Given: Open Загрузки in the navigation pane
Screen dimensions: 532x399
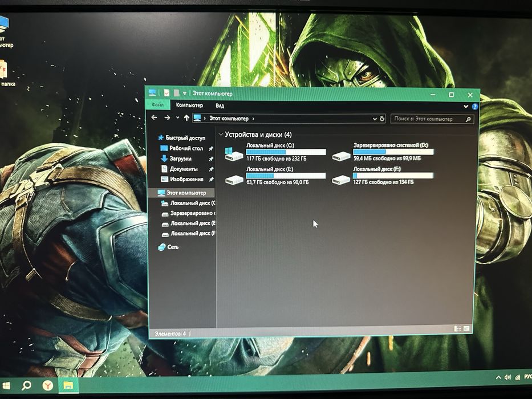Looking at the screenshot, I should 181,158.
